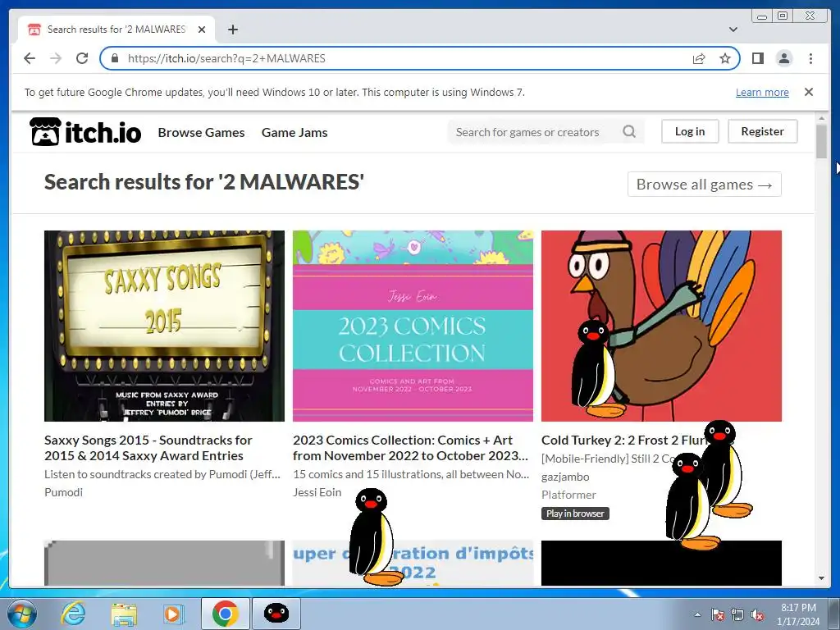Launch Internet Explorer from taskbar
This screenshot has width=840, height=630.
(73, 614)
